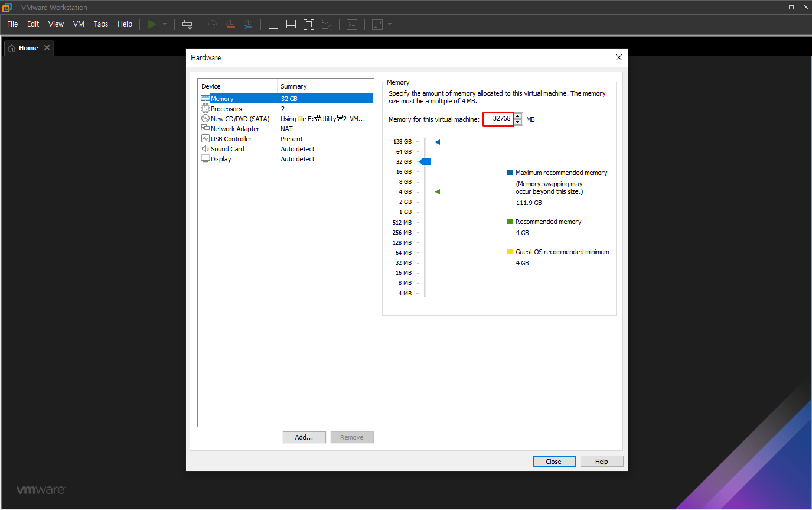The width and height of the screenshot is (812, 510).
Task: Select the USB Controller device row
Action: pyautogui.click(x=286, y=139)
